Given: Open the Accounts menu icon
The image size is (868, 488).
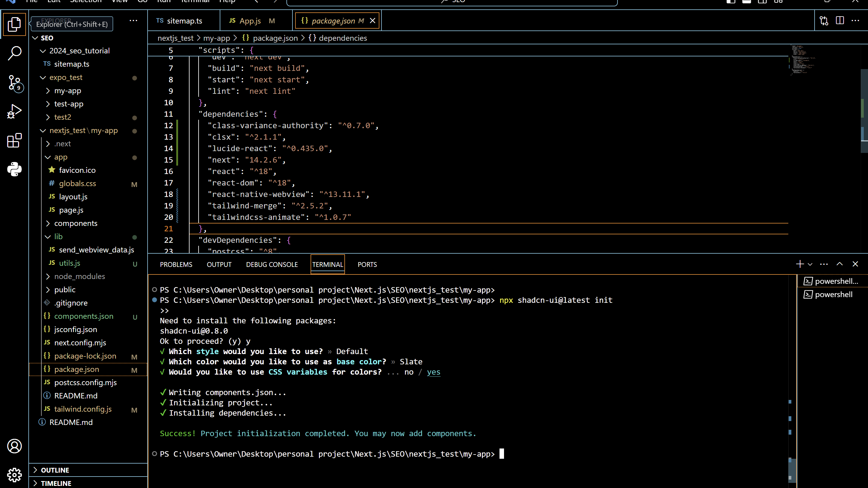Looking at the screenshot, I should pyautogui.click(x=14, y=446).
